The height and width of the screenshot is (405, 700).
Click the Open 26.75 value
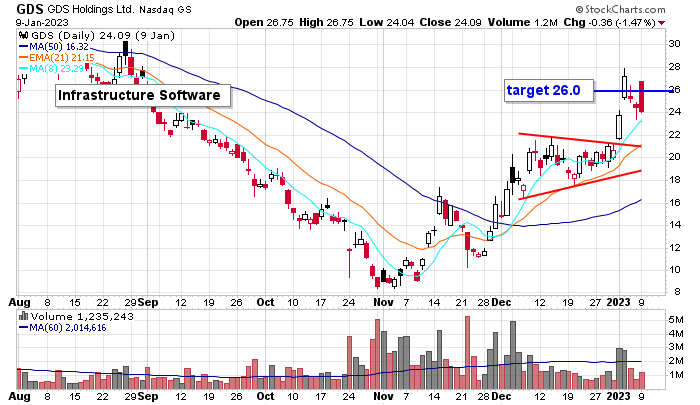264,22
